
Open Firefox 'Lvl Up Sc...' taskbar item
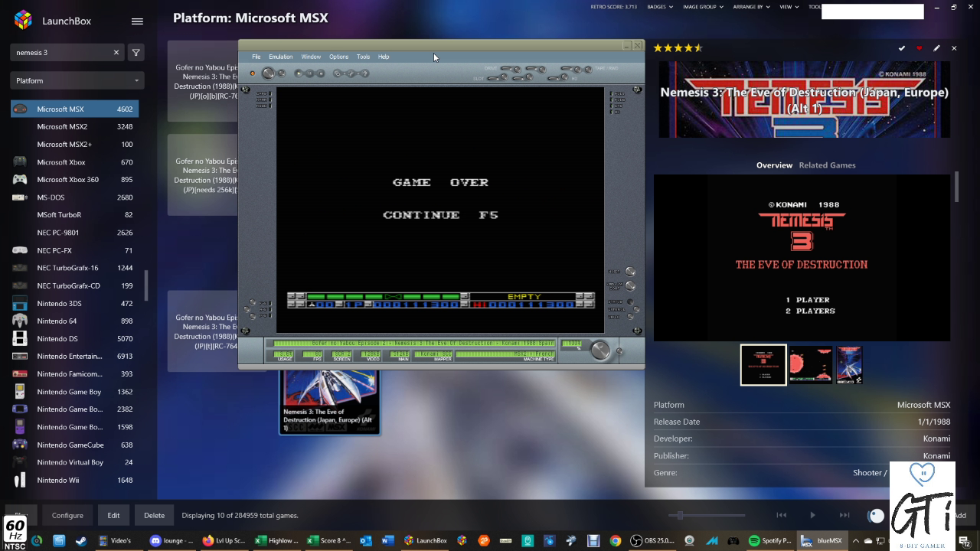click(224, 540)
